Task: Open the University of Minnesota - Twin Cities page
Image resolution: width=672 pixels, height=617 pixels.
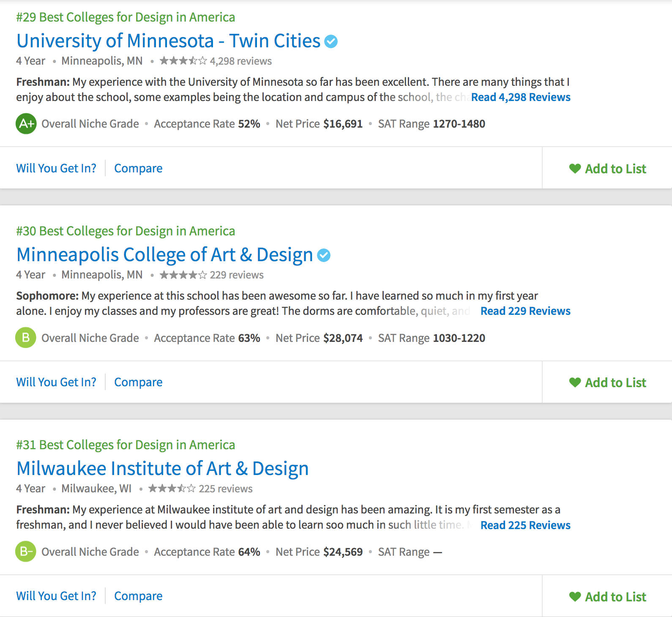Action: [168, 41]
